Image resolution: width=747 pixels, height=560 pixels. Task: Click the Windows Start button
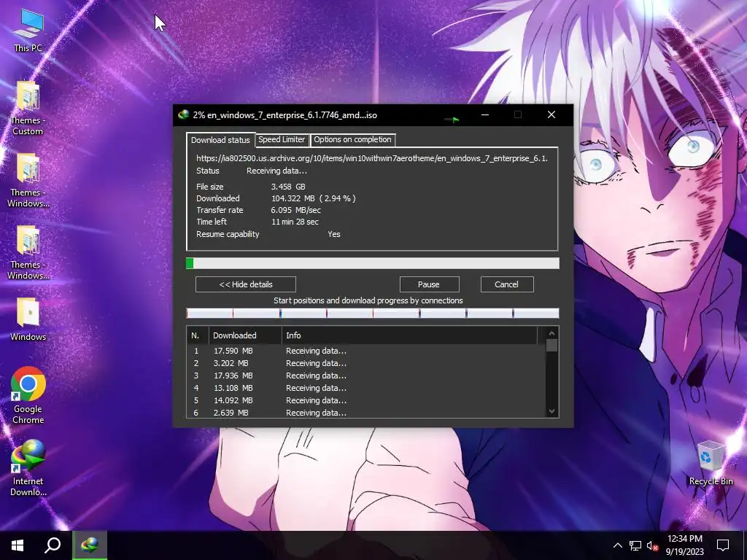pos(18,545)
